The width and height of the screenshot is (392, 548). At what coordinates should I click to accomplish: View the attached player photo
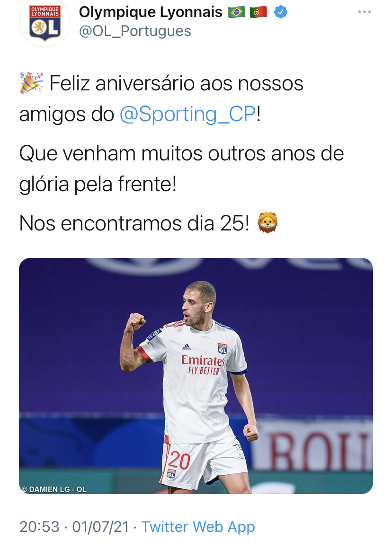[196, 376]
